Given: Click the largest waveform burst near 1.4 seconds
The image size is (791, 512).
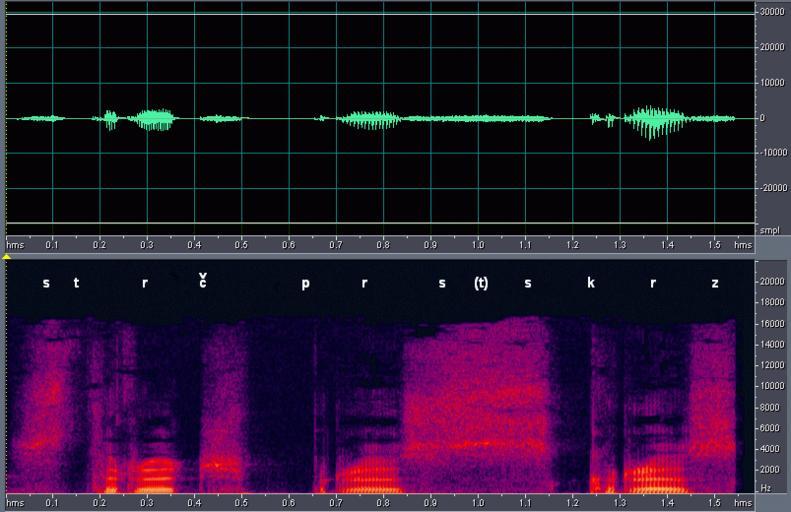Looking at the screenshot, I should (655, 121).
